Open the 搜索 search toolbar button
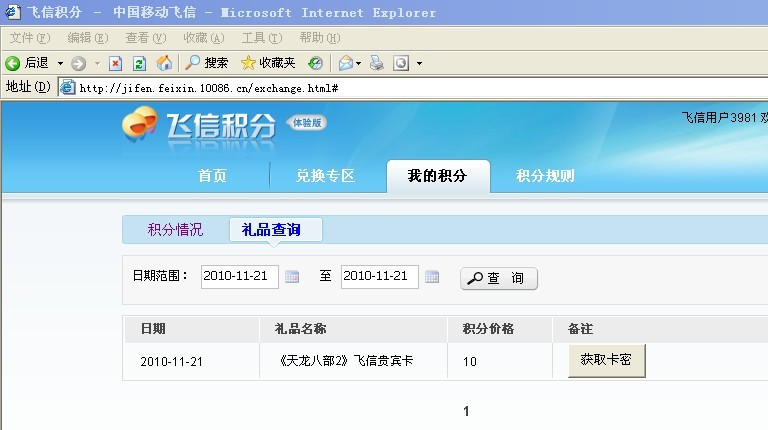This screenshot has height=430, width=768. tap(206, 63)
